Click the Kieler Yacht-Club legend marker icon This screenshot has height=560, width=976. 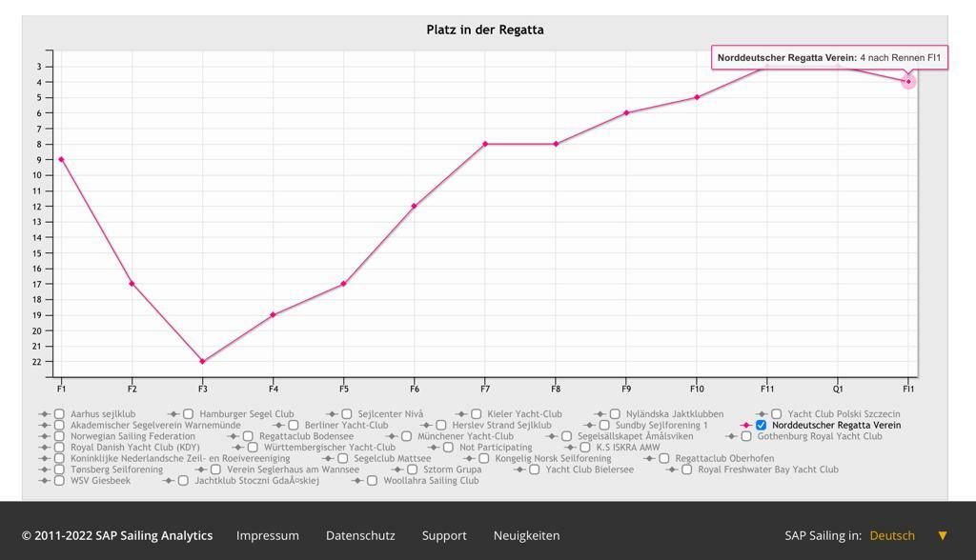[461, 414]
